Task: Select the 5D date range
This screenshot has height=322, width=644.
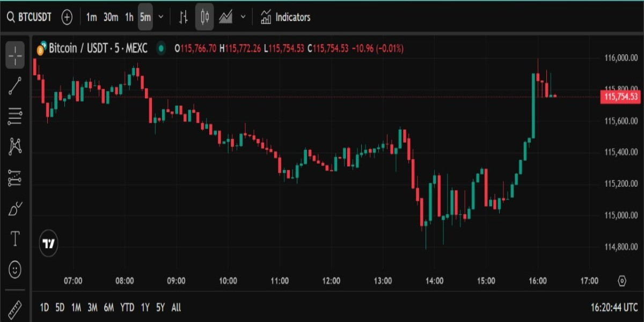Action: click(60, 308)
